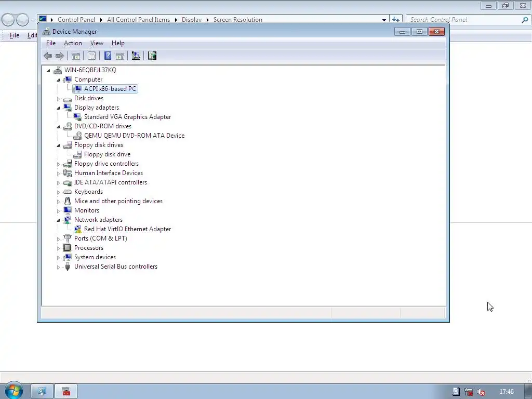
Task: Expand the Floppy drive controllers category
Action: pyautogui.click(x=58, y=164)
